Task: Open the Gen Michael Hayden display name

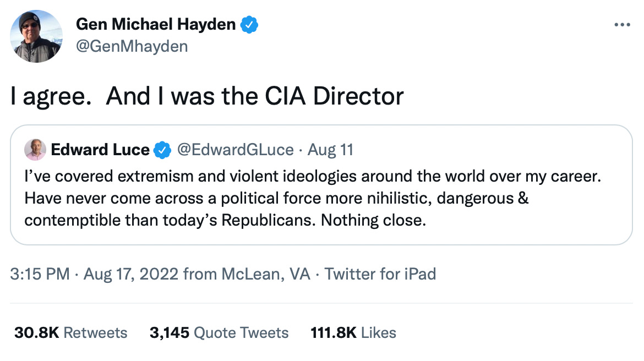Action: pos(156,24)
